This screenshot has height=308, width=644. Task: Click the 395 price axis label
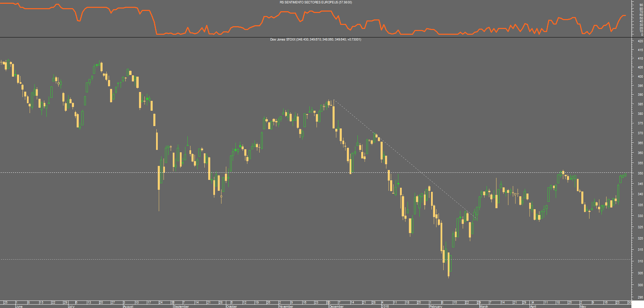tap(640, 86)
